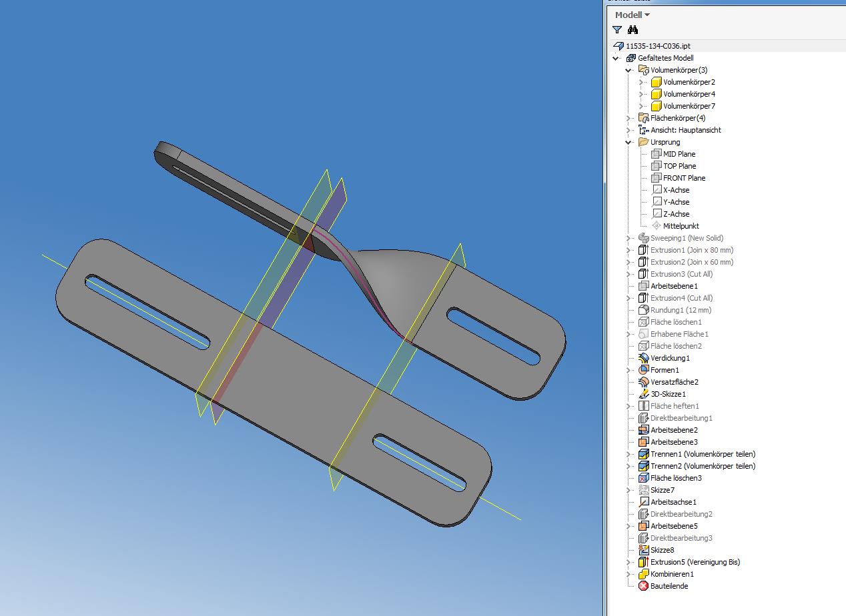846x616 pixels.
Task: Expand the Flächenkörper(4) folder
Action: pyautogui.click(x=628, y=118)
